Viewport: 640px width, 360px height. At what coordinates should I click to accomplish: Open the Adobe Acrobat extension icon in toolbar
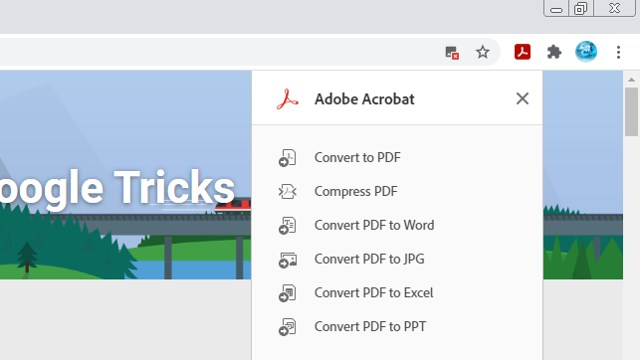coord(522,52)
